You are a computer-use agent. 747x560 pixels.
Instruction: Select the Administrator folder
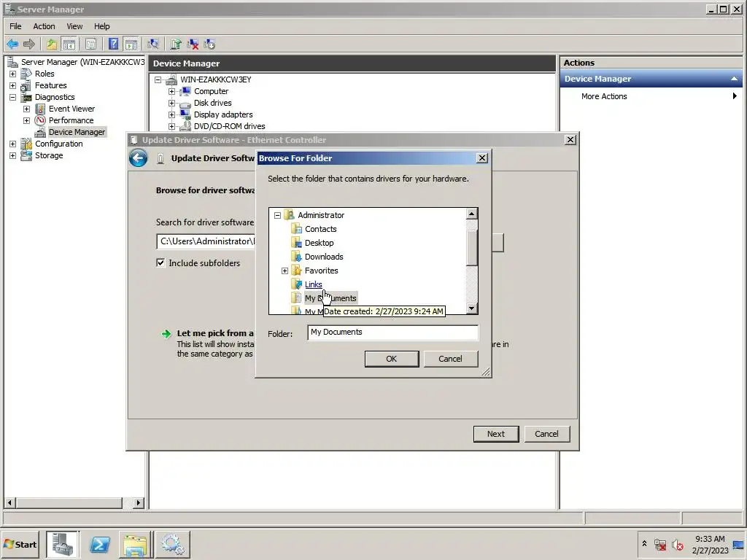click(321, 215)
